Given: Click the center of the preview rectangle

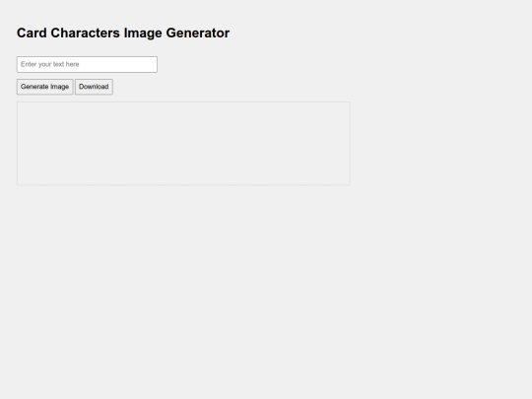Looking at the screenshot, I should [x=183, y=144].
